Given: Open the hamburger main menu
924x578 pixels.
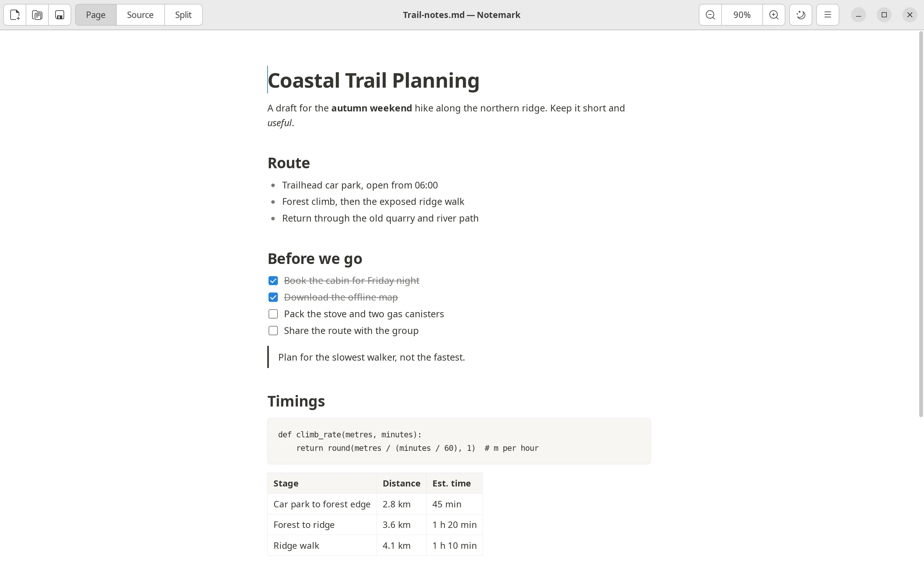Looking at the screenshot, I should (x=828, y=15).
